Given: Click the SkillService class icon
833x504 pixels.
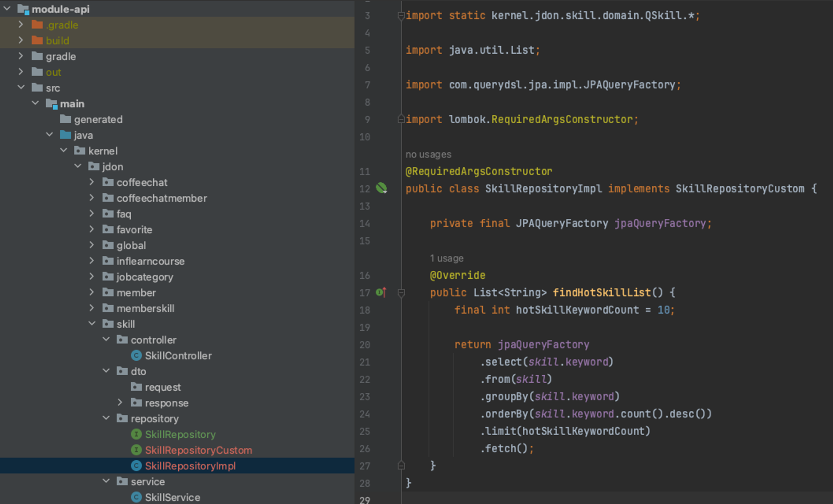Looking at the screenshot, I should pyautogui.click(x=136, y=497).
